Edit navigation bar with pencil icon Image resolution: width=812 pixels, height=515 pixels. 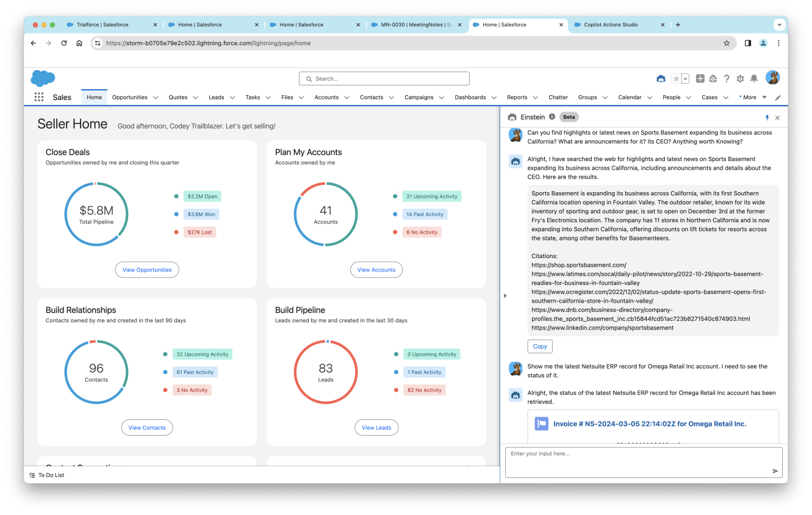coord(778,98)
